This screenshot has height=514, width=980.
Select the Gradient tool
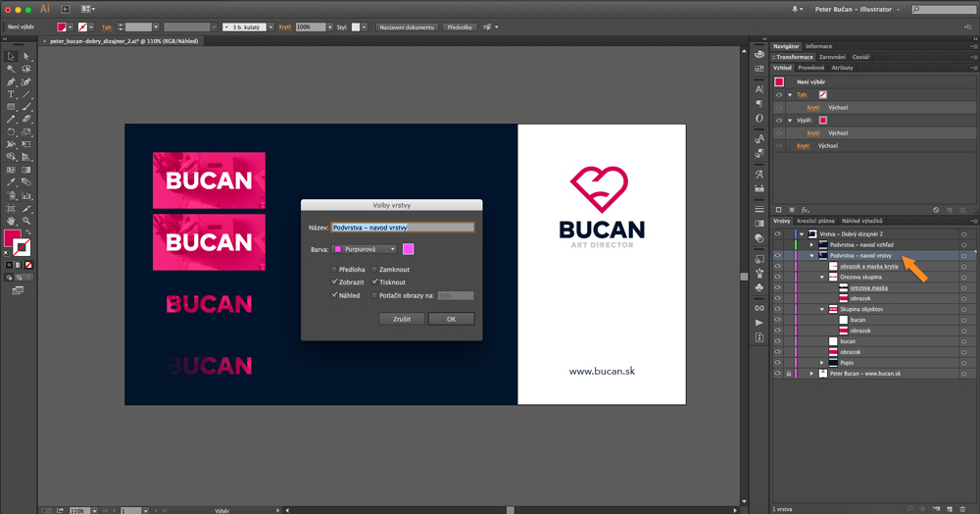(26, 170)
